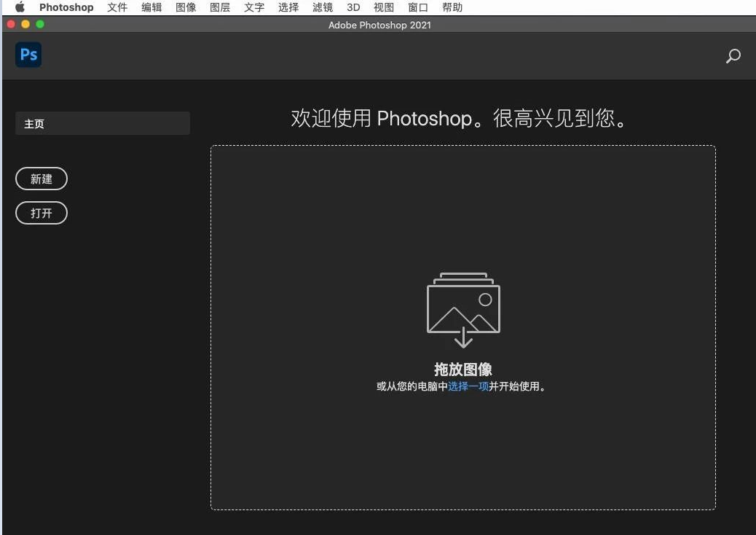The width and height of the screenshot is (756, 535).
Task: Select the 主页 sidebar tab
Action: tap(103, 123)
